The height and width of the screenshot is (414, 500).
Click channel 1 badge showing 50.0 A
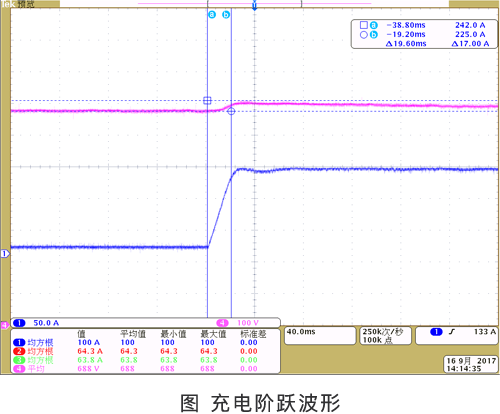36,323
